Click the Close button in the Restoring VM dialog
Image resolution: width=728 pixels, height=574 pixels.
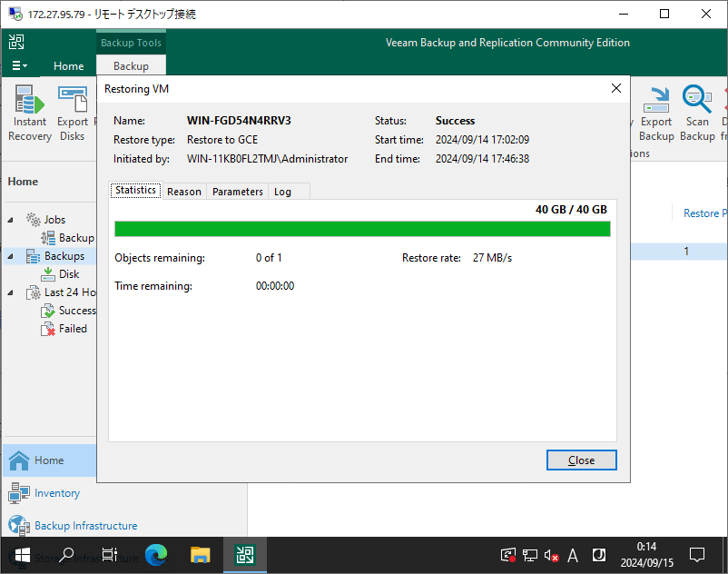pos(581,460)
